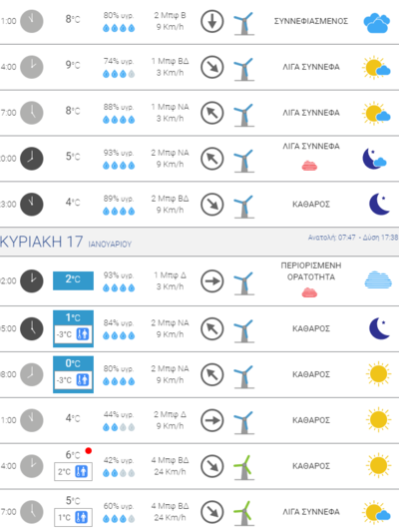Screen dimensions: 399x532
Task: Click the humidity droplets under 74% υγρ.
Action: 119,74
